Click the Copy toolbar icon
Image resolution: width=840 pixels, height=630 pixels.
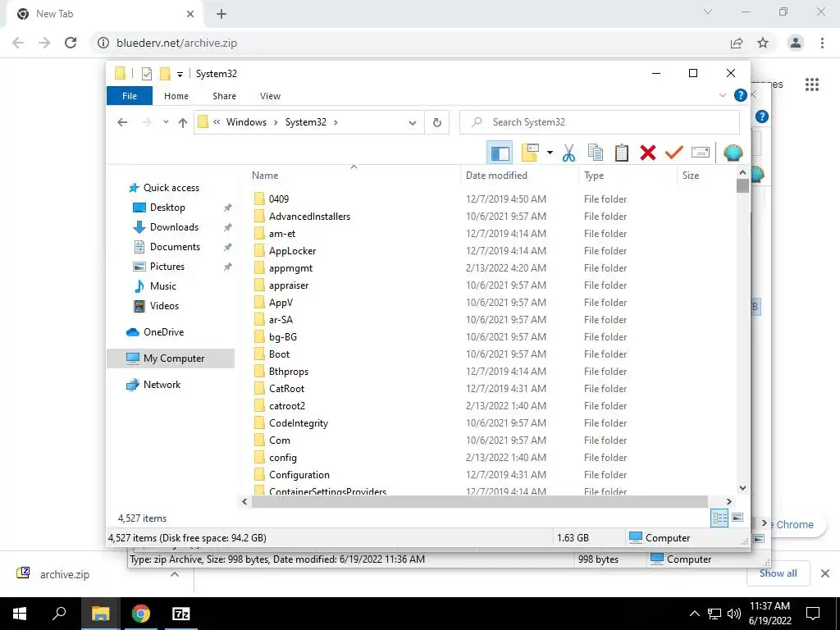coord(596,153)
